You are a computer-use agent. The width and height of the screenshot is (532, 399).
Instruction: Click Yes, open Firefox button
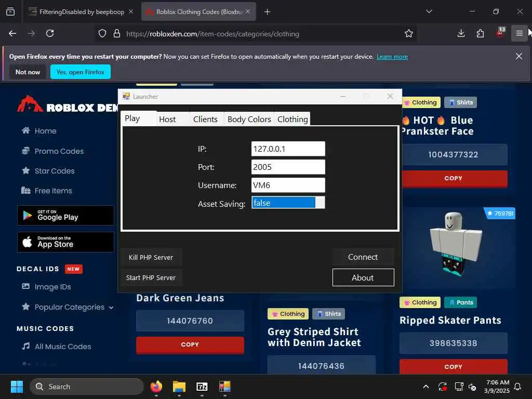click(81, 72)
